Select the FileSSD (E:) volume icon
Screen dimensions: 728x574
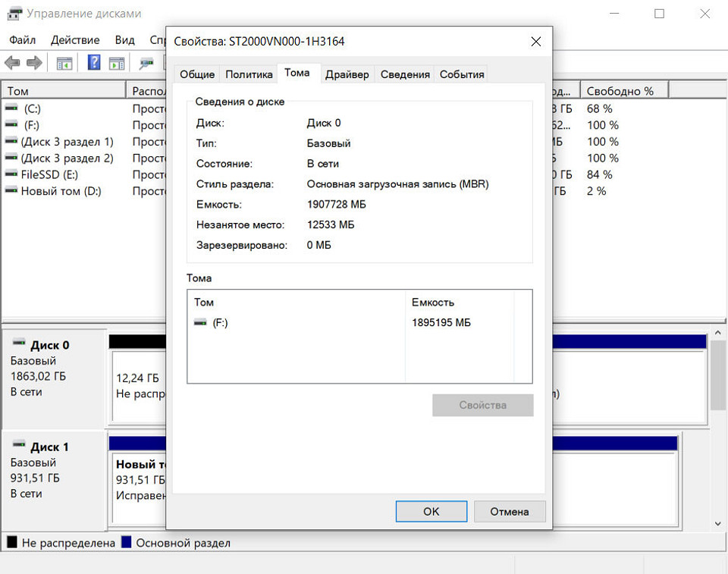[11, 174]
